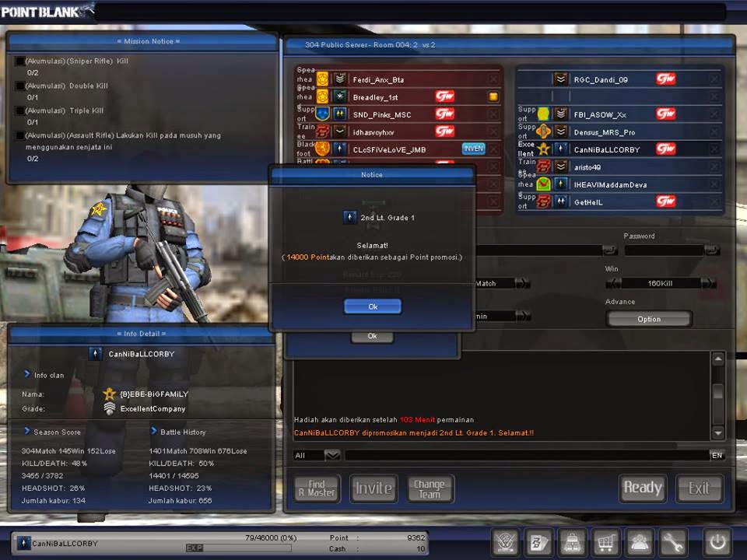Check the Akumulasi Double Kill mission
747x560 pixels.
pyautogui.click(x=19, y=85)
